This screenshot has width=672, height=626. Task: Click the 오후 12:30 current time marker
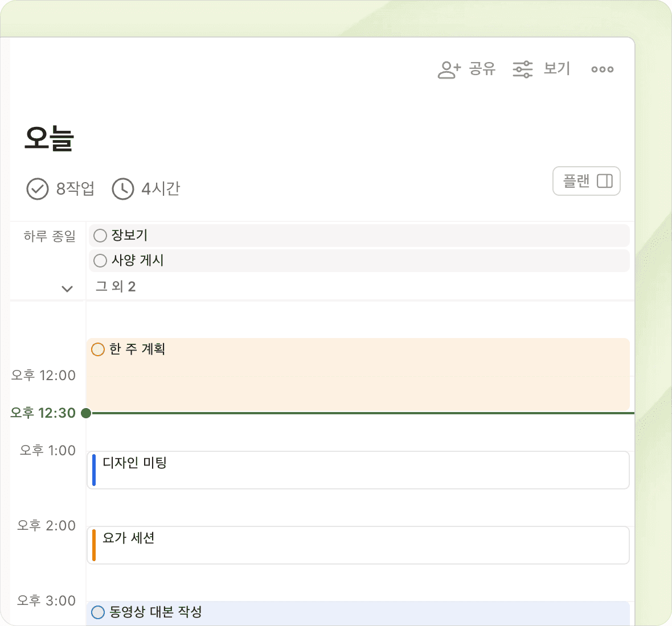point(86,413)
